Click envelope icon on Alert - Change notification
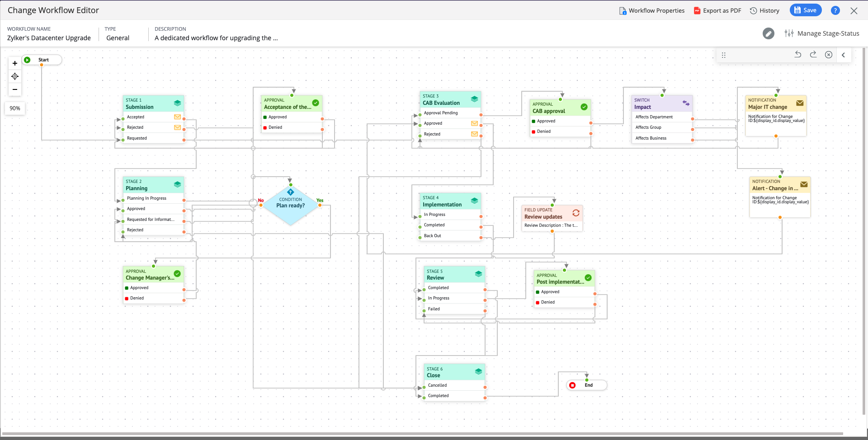This screenshot has width=868, height=440. point(804,184)
